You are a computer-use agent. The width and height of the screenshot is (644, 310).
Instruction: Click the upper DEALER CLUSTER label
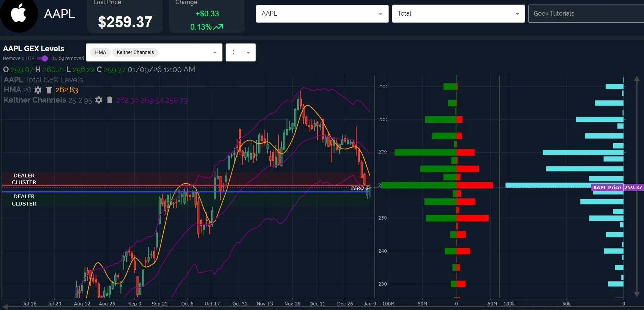pos(24,179)
